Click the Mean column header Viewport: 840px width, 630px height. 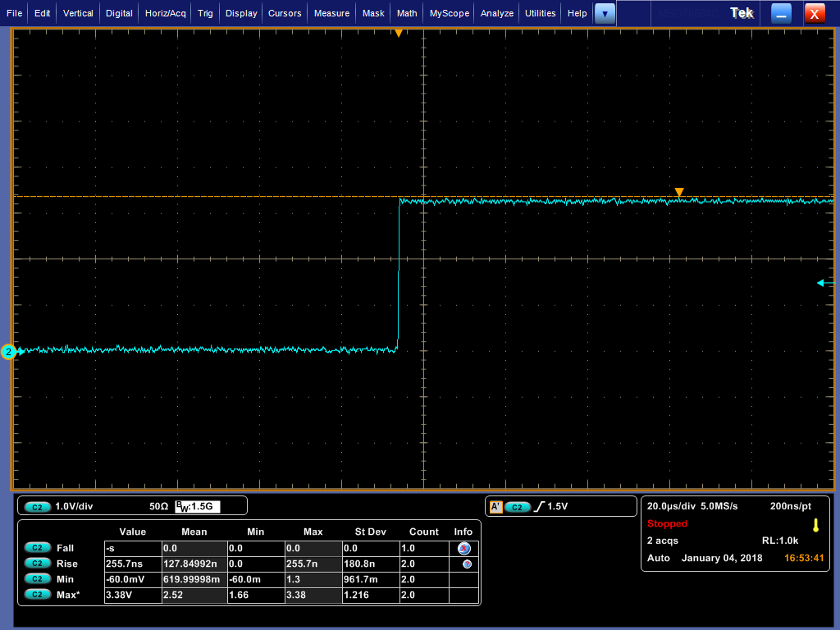tap(194, 532)
